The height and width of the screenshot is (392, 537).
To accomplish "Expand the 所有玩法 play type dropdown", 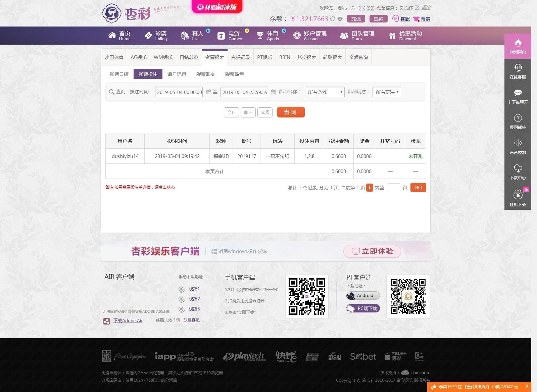I will point(387,92).
